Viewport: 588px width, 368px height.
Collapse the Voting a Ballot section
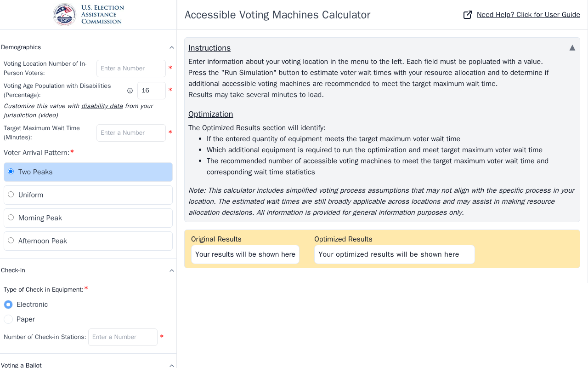[x=172, y=365]
